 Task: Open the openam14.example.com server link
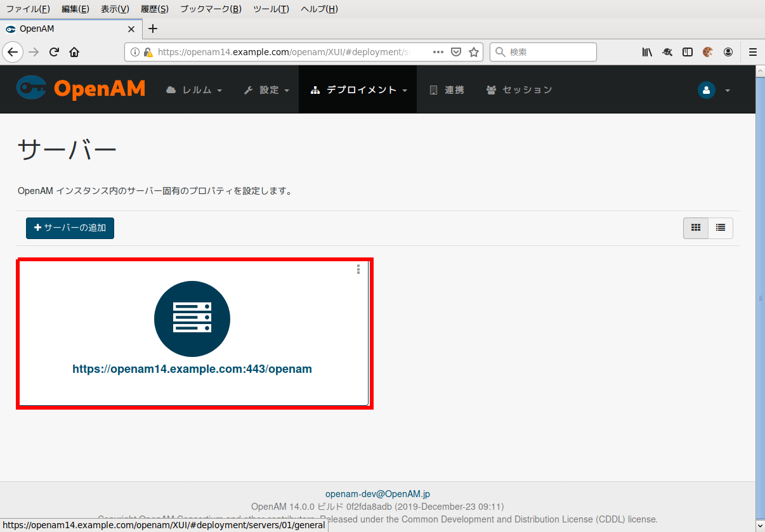tap(192, 368)
